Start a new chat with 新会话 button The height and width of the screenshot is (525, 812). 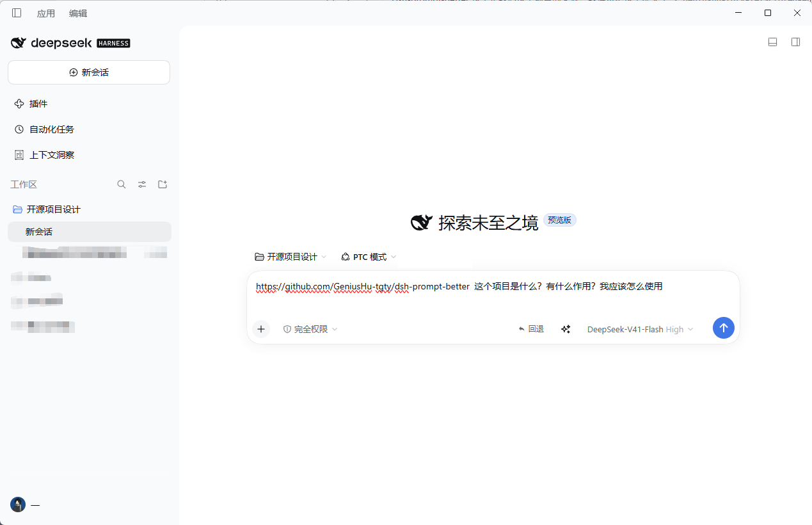click(89, 72)
